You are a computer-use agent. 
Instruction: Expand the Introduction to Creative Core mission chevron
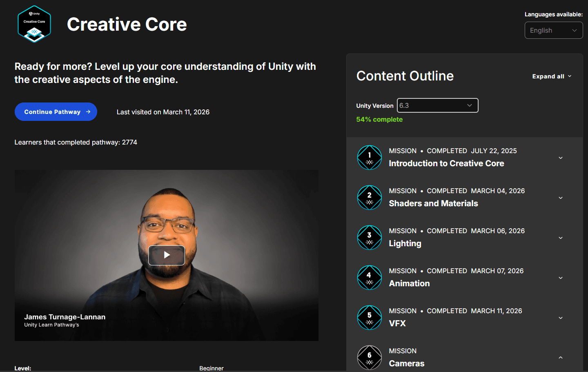tap(561, 158)
